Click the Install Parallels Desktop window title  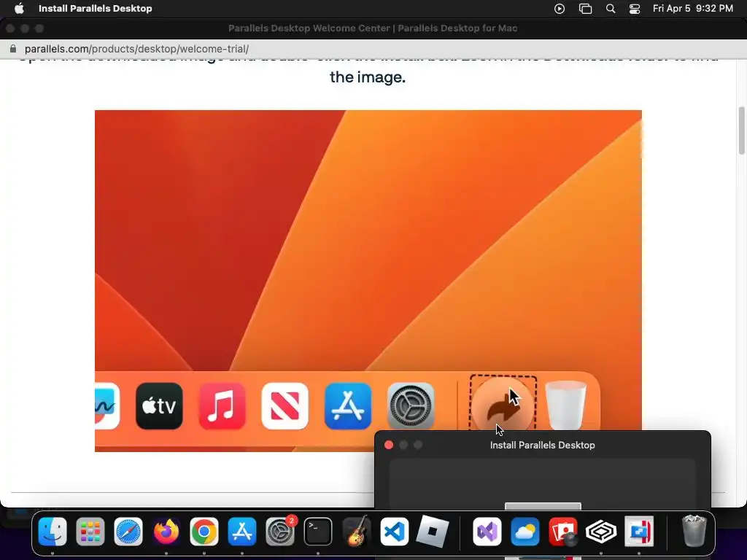coord(542,446)
